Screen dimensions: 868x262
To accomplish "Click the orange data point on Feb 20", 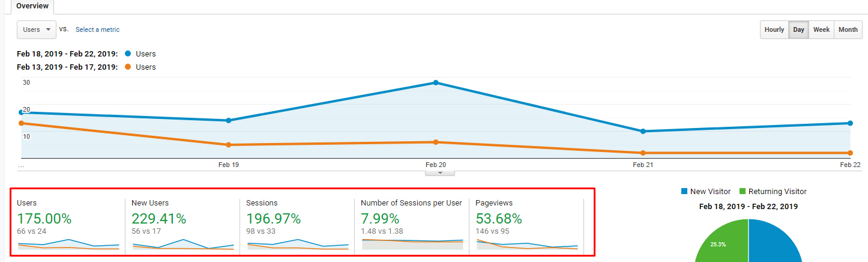I will click(436, 142).
